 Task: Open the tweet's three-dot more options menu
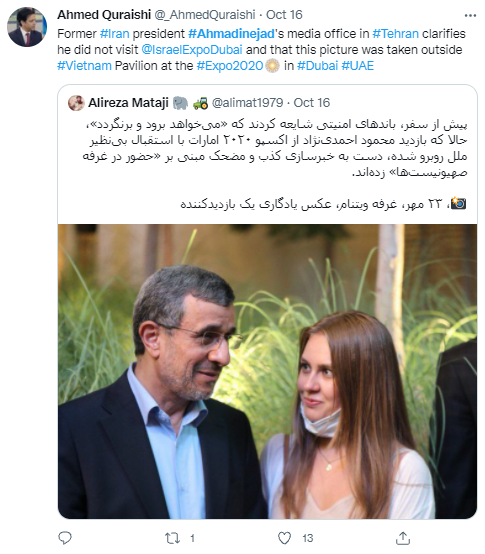[470, 16]
